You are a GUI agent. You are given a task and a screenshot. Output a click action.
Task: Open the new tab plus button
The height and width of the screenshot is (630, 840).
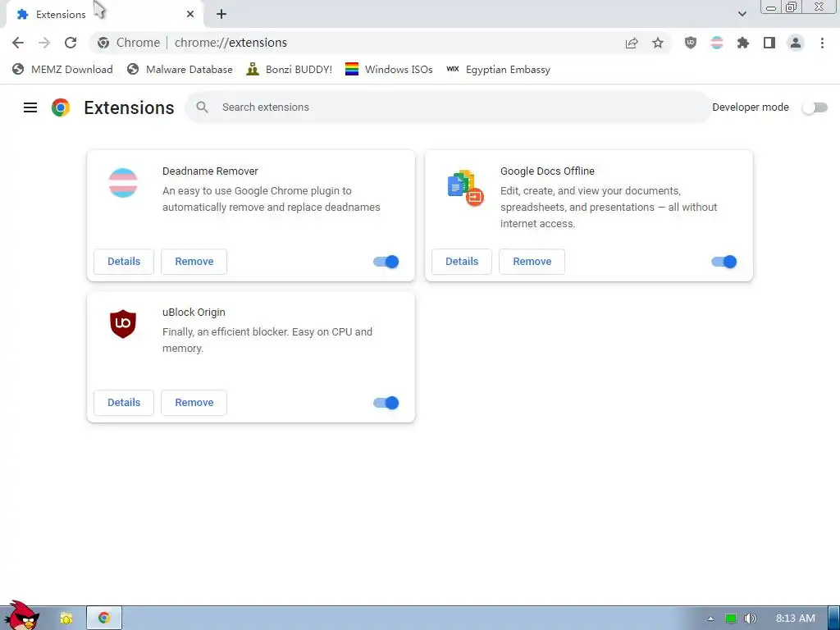[x=221, y=15]
